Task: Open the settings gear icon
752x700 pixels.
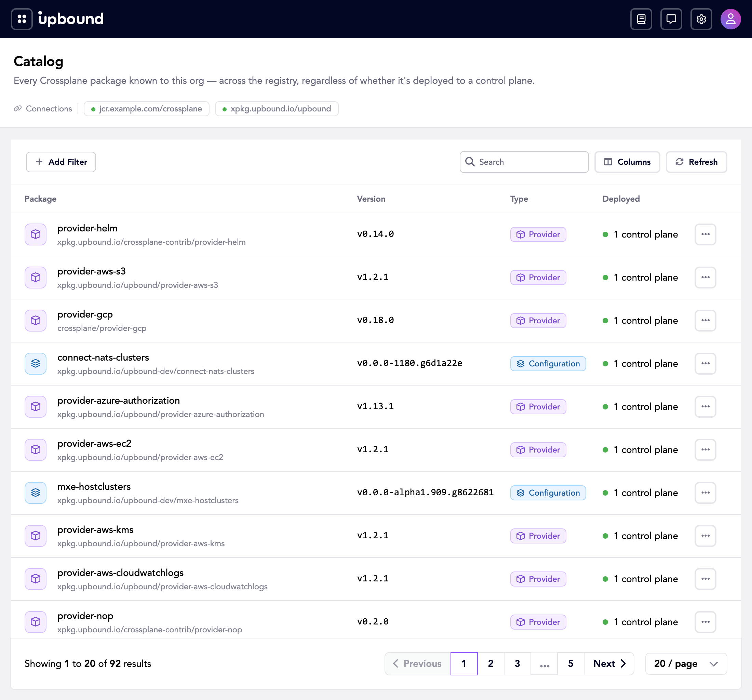Action: pyautogui.click(x=701, y=19)
